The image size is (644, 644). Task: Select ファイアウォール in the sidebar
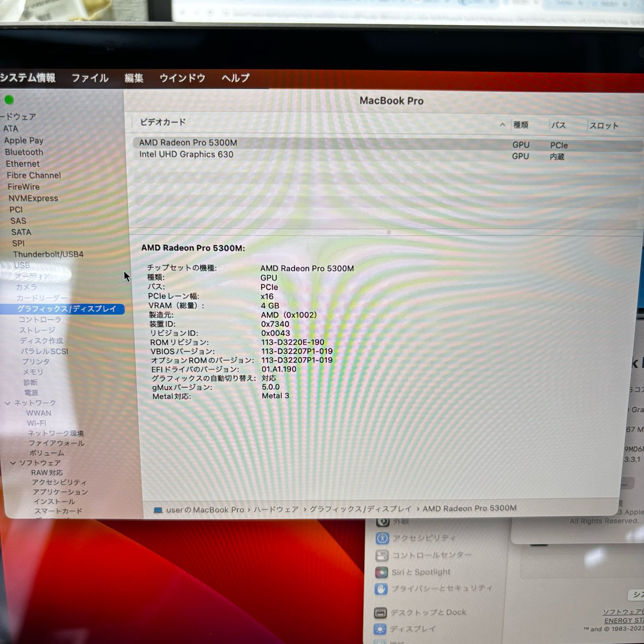click(57, 443)
